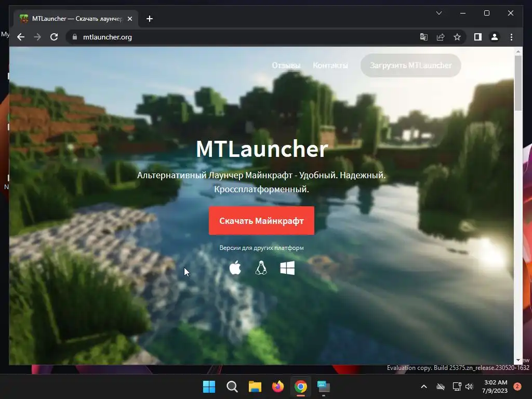Viewport: 532px width, 399px height.
Task: Open the Отзывы navigation link
Action: point(286,65)
